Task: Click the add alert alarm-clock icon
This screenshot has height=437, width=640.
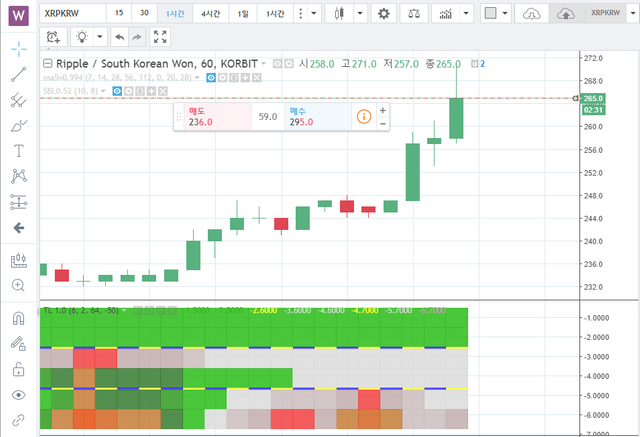Action: pos(53,37)
